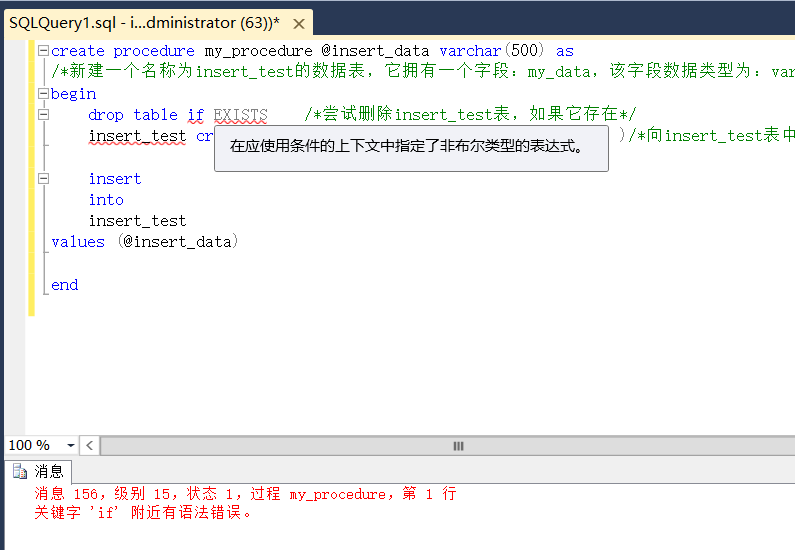Click the 关键字 'if' 附近有语法错误 message
Viewport: 795px width, 550px height.
tap(143, 512)
